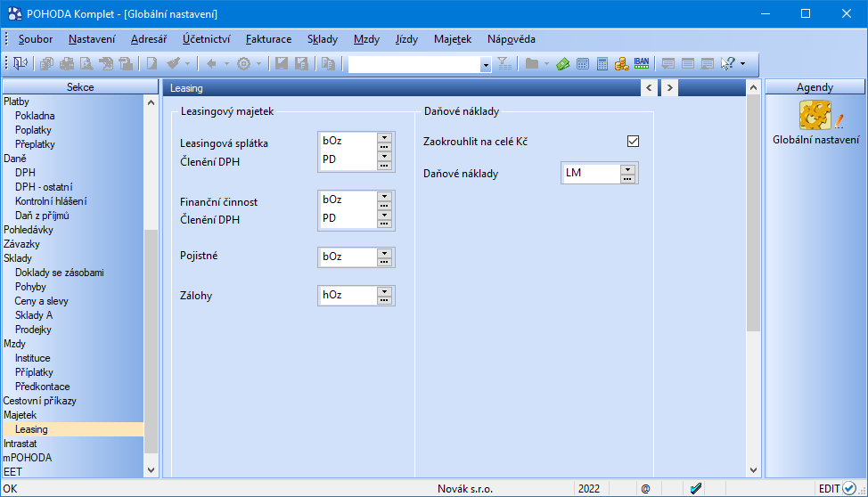Select Kontrolní hlášení in the Sekce tree

click(x=51, y=201)
